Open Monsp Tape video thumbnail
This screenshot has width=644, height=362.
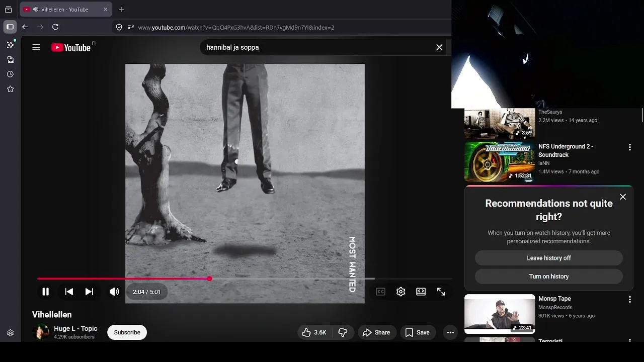(x=500, y=314)
